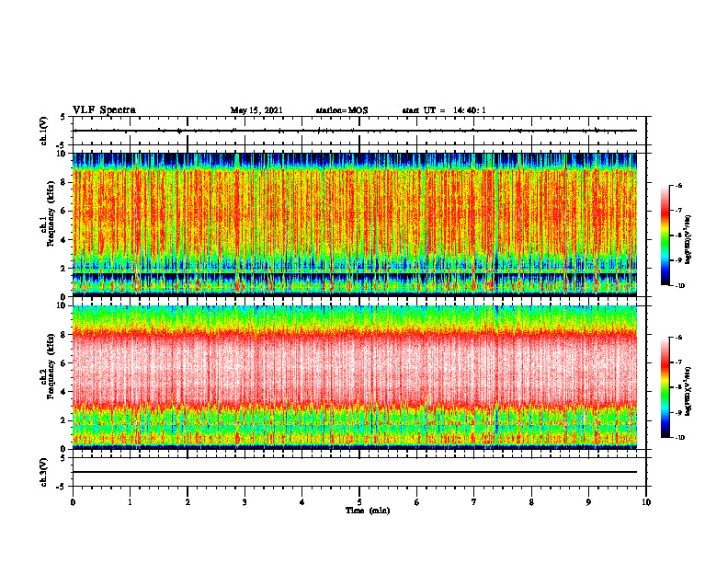Click the "Time (min)" x-axis label
Viewport: 728px width, 563px height.
coord(368,511)
